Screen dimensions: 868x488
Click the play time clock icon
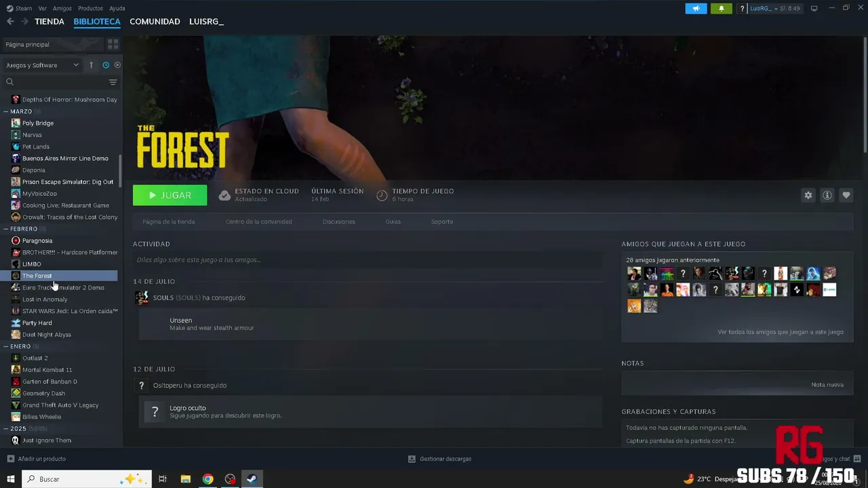382,195
